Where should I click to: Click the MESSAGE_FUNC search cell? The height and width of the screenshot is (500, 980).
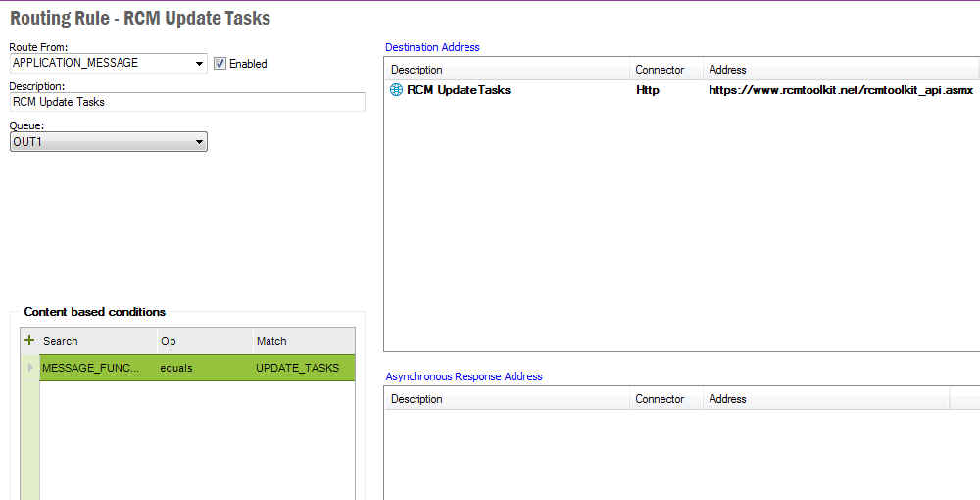96,368
